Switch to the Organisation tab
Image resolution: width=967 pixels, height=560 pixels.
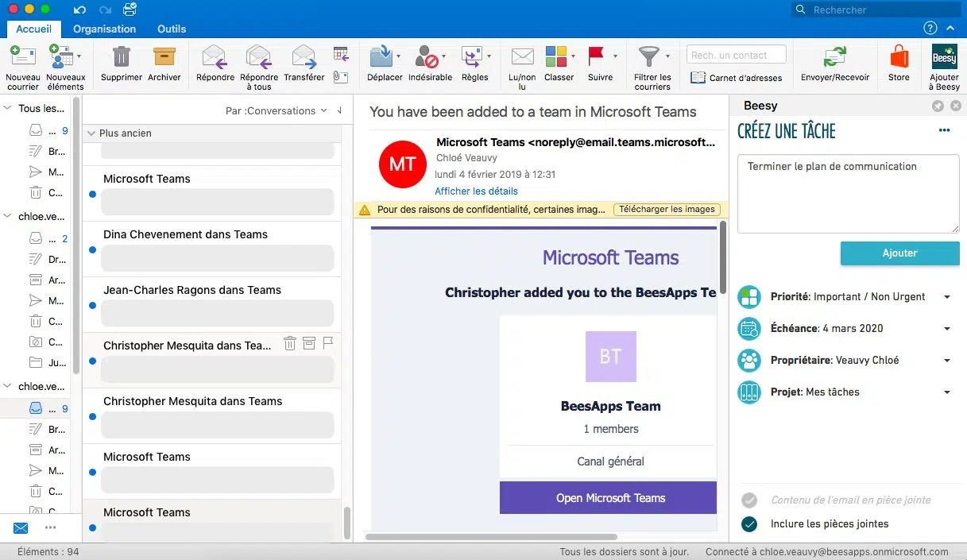104,29
